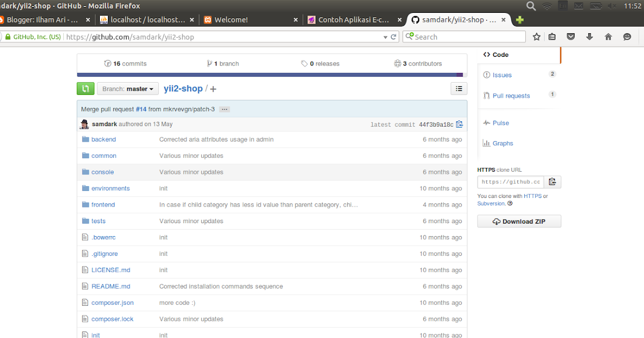Click the Subversion clone link
Screen dimensions: 644x338
click(x=491, y=204)
